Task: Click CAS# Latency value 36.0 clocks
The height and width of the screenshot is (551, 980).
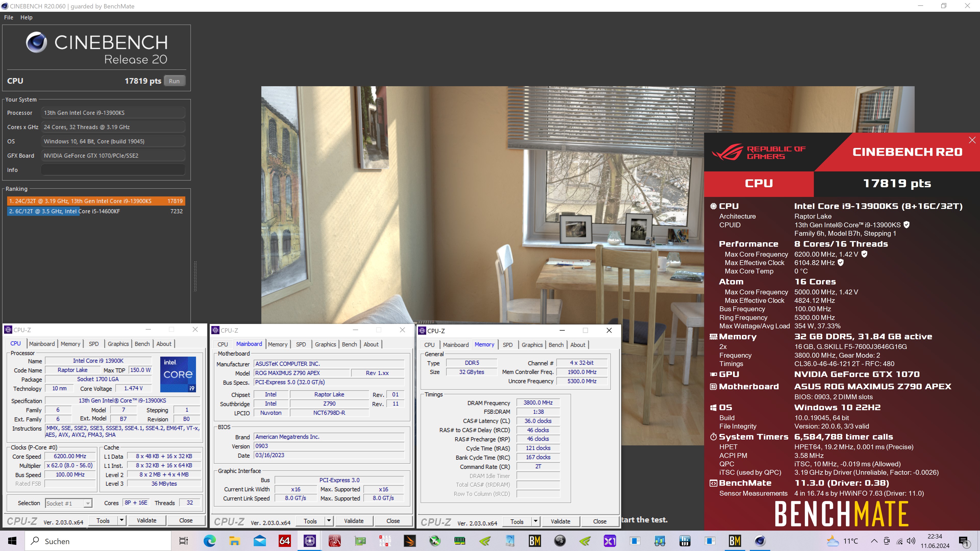Action: [538, 421]
